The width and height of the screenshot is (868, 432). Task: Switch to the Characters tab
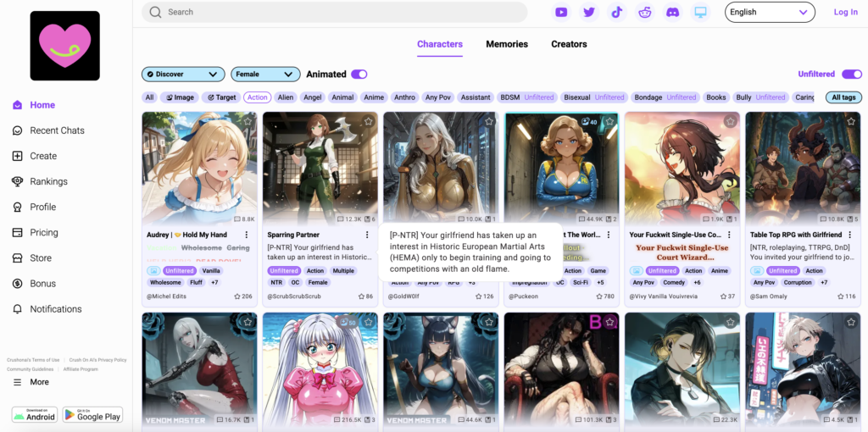[440, 44]
